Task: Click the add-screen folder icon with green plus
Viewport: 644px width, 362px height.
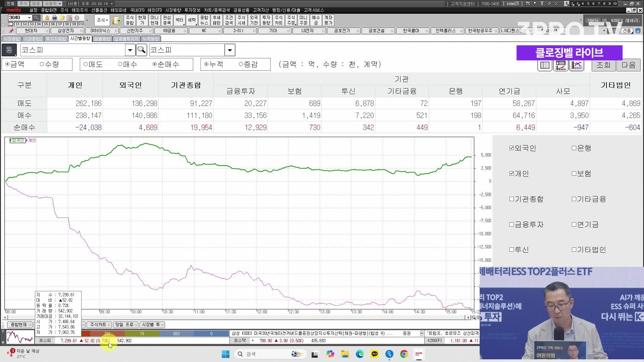Action: [117, 20]
